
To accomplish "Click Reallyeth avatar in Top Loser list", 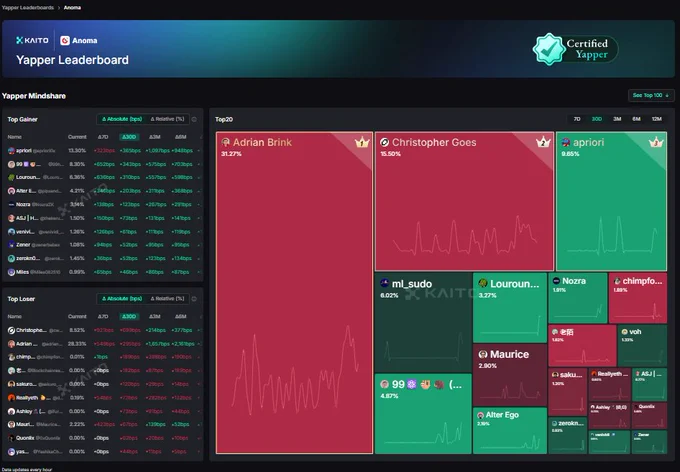I will 11,398.
